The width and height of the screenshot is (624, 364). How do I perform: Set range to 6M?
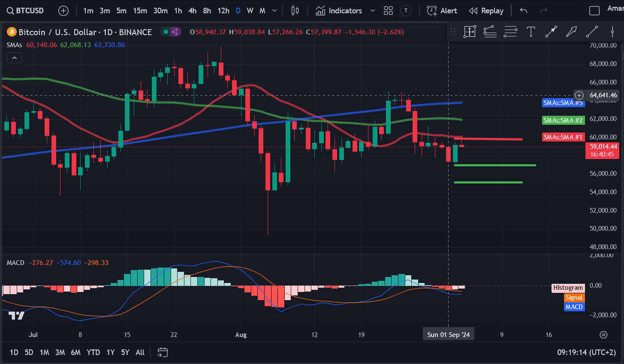[75, 352]
